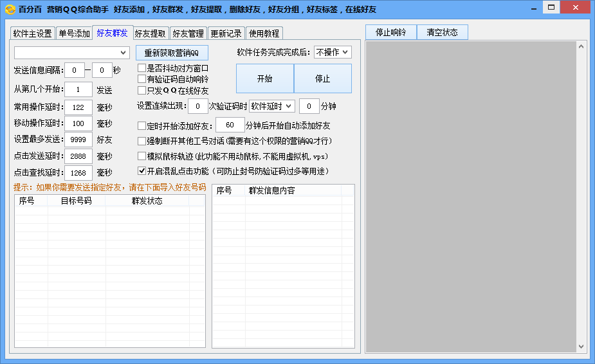Click the second 发送信息间隔 seconds field

click(x=102, y=70)
